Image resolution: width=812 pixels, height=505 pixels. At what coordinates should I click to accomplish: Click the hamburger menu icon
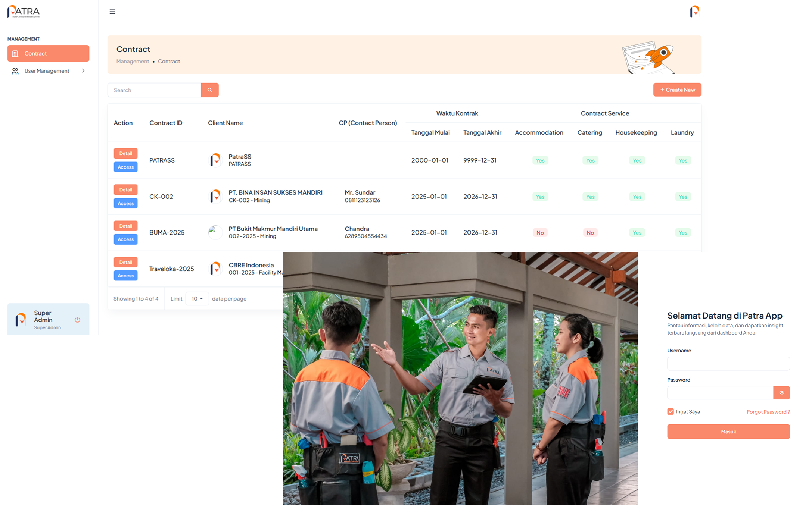pyautogui.click(x=112, y=12)
